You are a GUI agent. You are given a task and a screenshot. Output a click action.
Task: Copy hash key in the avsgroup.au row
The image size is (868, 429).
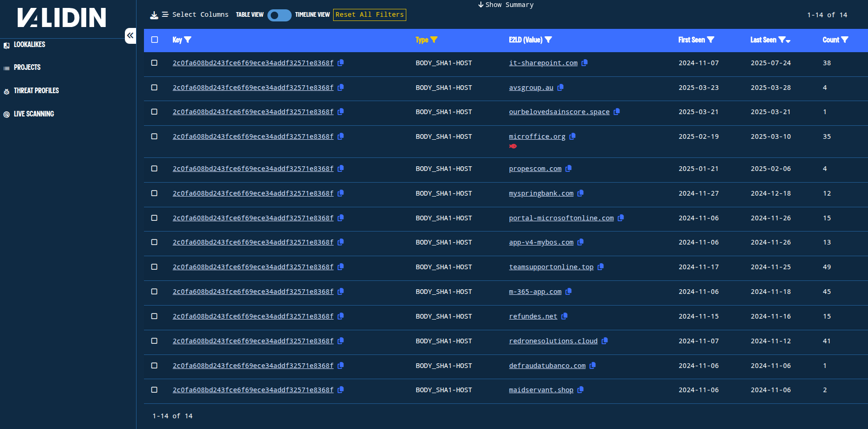[341, 88]
